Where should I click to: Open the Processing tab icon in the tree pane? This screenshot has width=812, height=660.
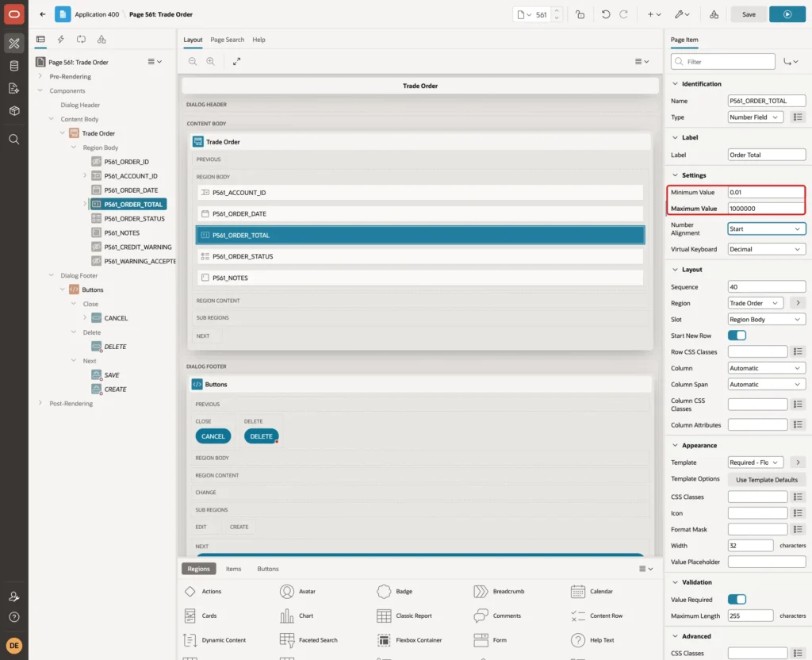coord(82,40)
